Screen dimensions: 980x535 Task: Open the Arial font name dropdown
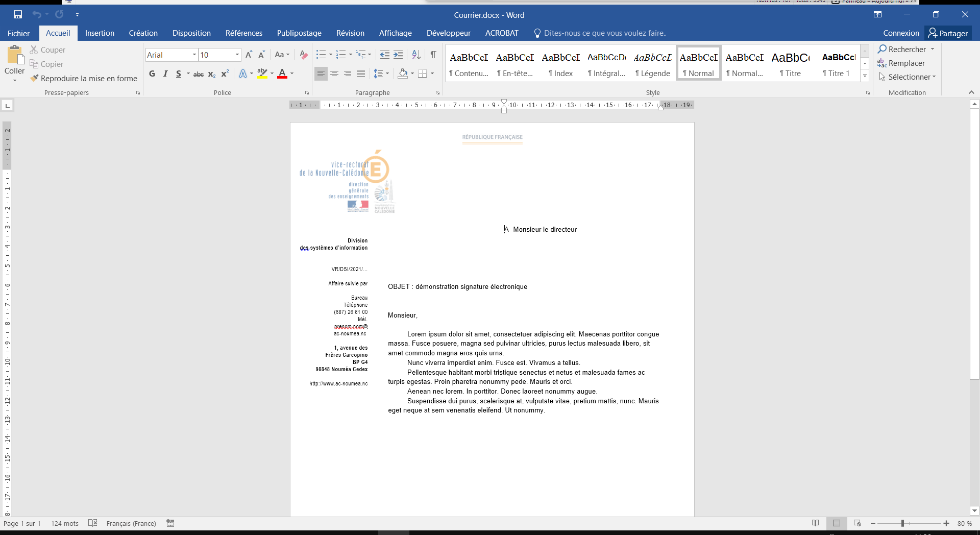(194, 55)
